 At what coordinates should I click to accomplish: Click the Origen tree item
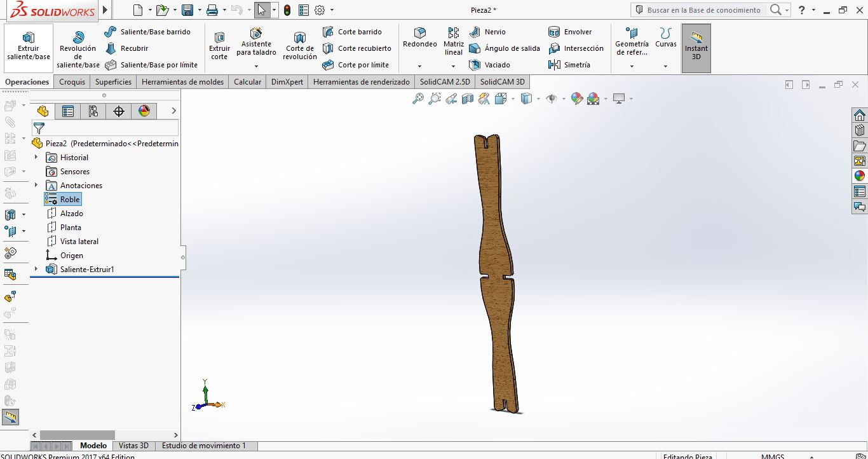point(65,256)
